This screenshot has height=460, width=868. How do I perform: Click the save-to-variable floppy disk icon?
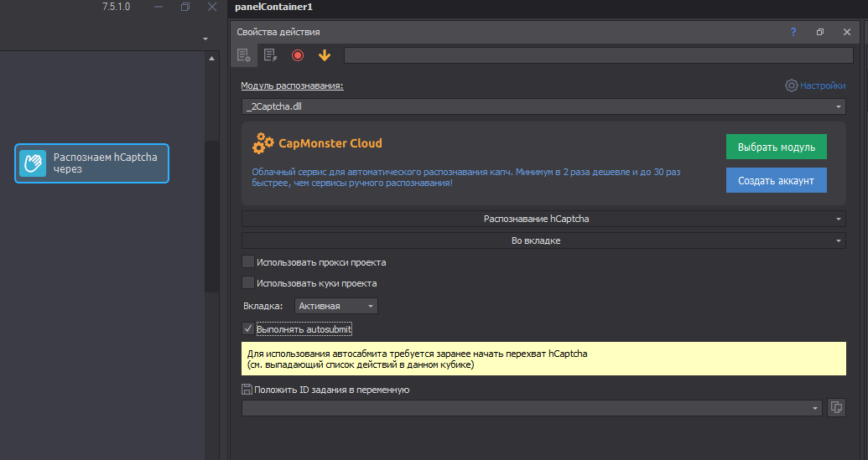[x=247, y=390]
